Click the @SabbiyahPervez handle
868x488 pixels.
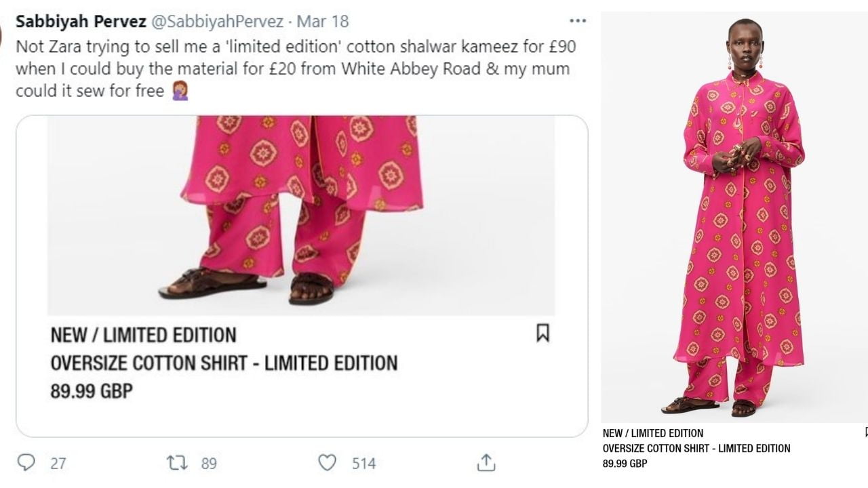pyautogui.click(x=216, y=21)
